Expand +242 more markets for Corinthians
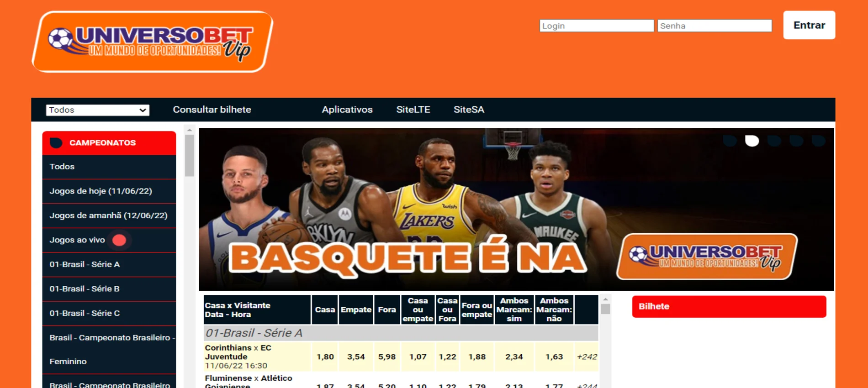Viewport: 868px width, 388px height. coord(587,357)
